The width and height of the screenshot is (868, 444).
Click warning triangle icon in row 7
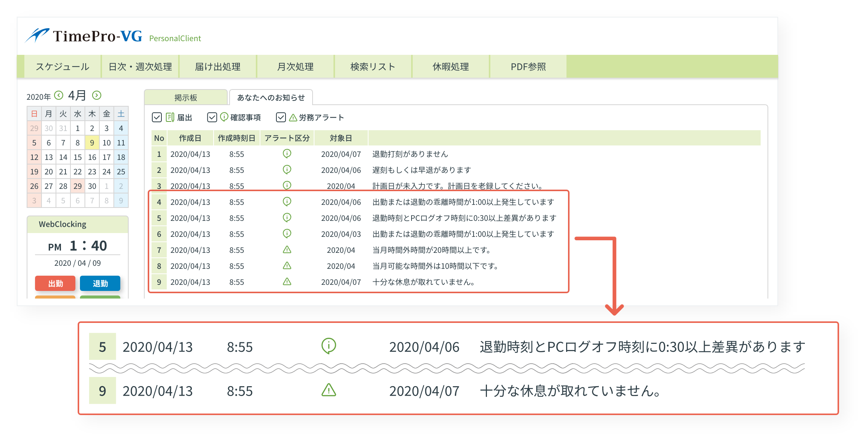click(287, 250)
